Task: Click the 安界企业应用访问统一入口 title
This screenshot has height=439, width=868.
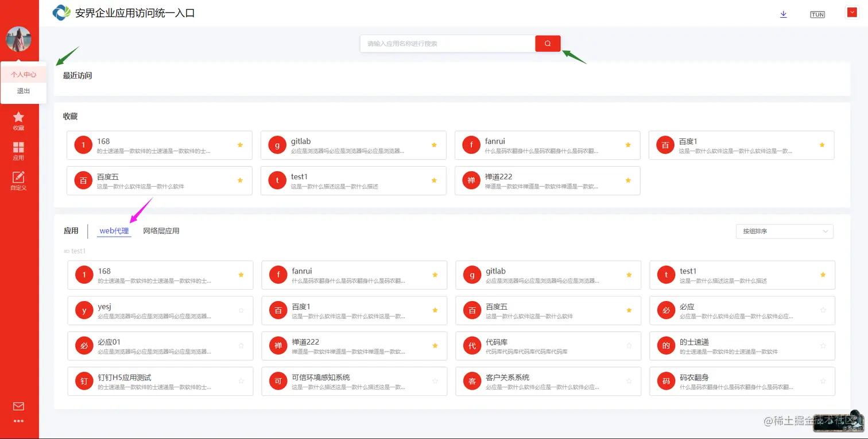Action: coord(135,13)
